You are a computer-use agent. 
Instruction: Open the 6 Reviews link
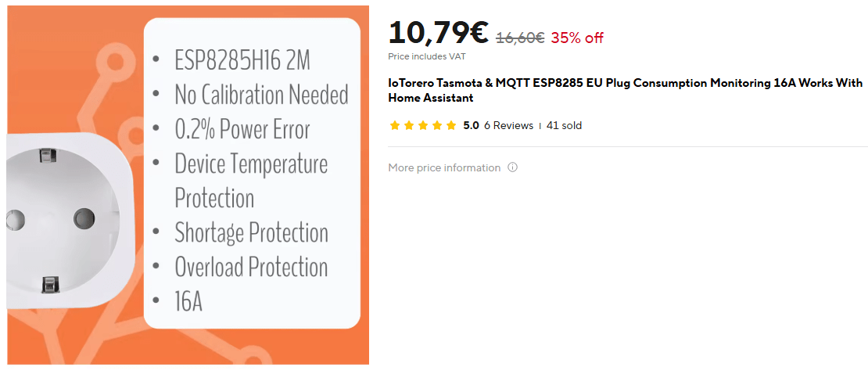pyautogui.click(x=508, y=125)
